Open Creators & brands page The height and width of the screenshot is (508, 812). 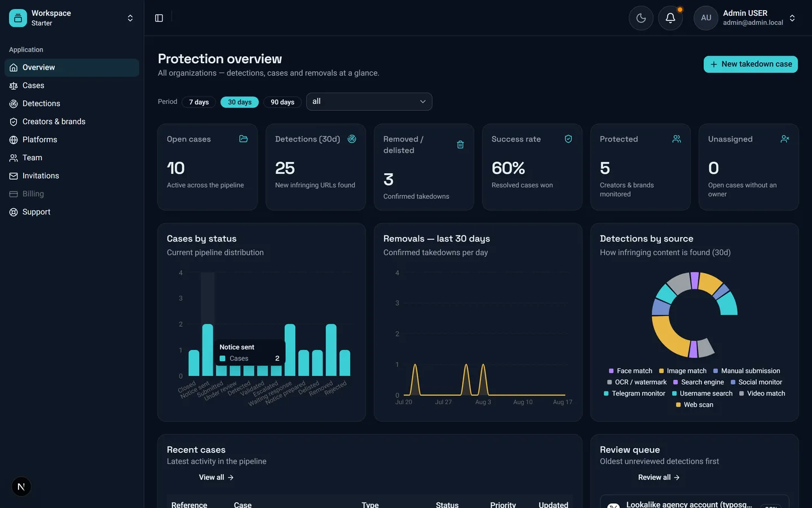(72, 121)
